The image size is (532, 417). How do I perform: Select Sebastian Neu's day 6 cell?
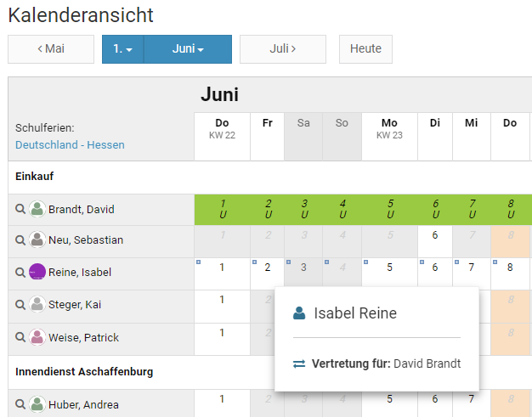click(434, 236)
